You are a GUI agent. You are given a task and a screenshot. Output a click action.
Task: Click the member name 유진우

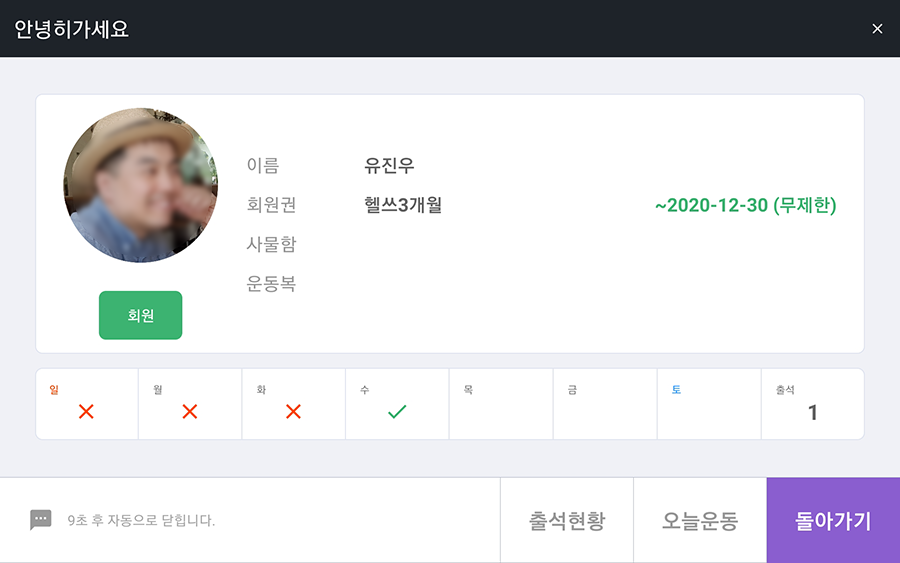pyautogui.click(x=389, y=166)
